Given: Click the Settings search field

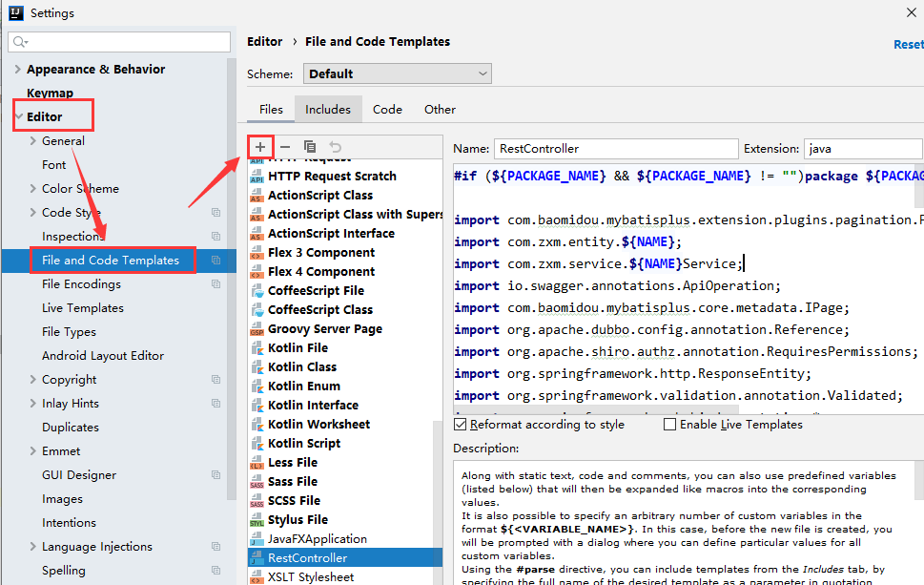Looking at the screenshot, I should (119, 42).
